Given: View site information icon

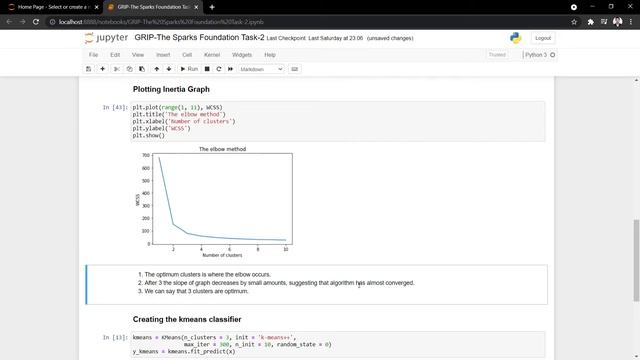Looking at the screenshot, I should tap(52, 22).
